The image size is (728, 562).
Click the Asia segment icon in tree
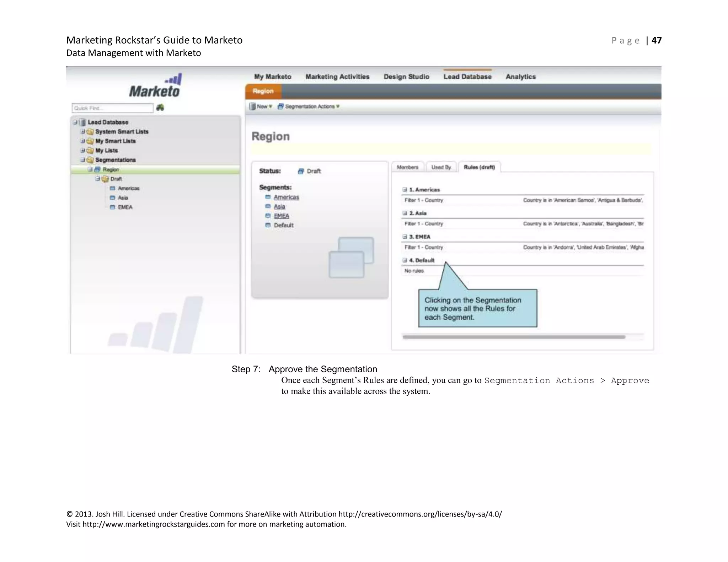point(112,198)
